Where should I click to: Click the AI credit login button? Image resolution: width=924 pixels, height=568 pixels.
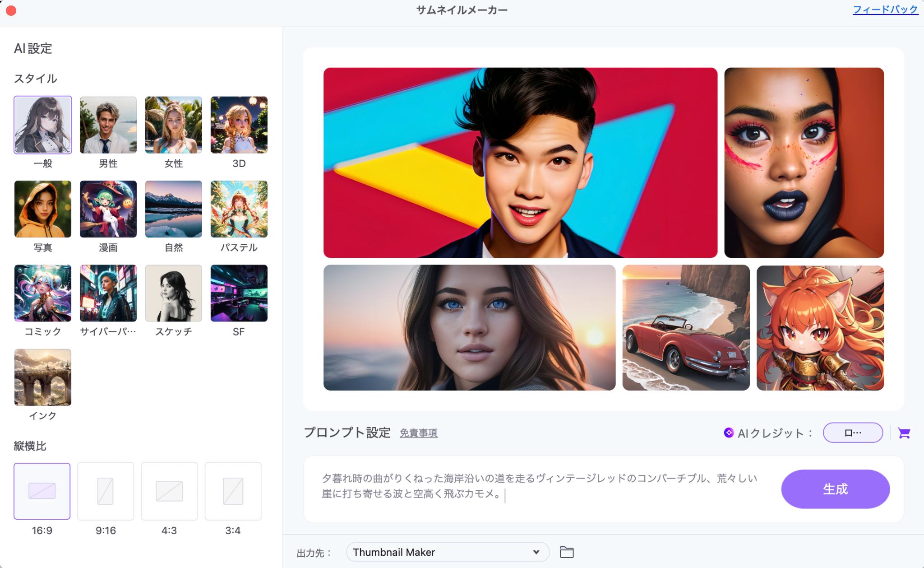853,433
